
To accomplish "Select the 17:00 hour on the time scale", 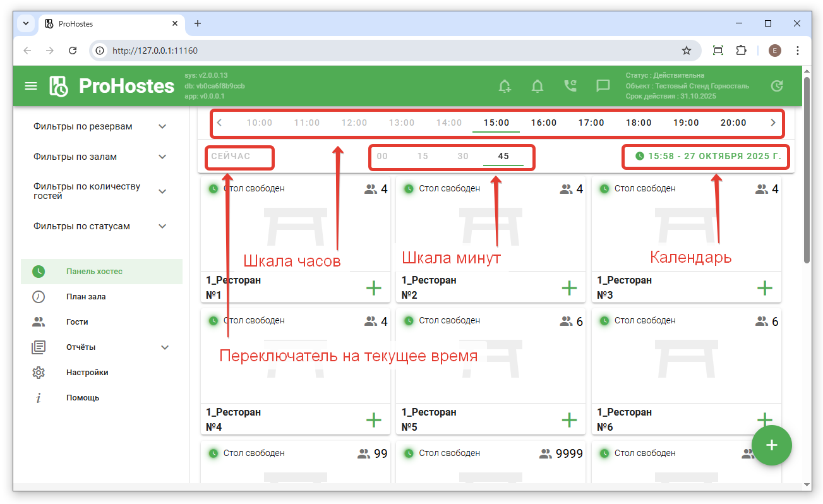I will pyautogui.click(x=591, y=123).
